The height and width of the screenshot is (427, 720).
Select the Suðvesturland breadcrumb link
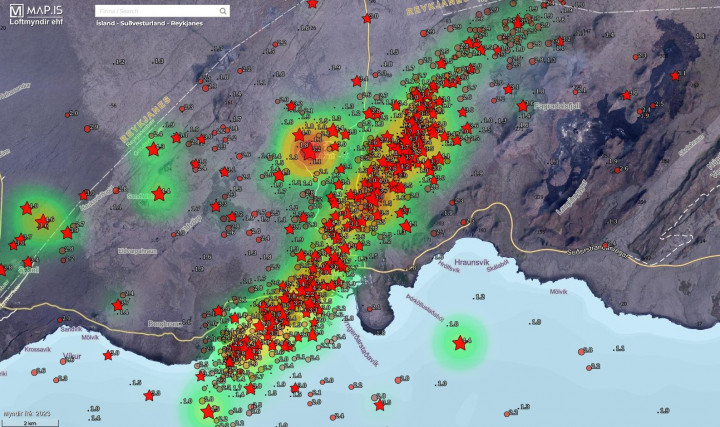[x=138, y=24]
